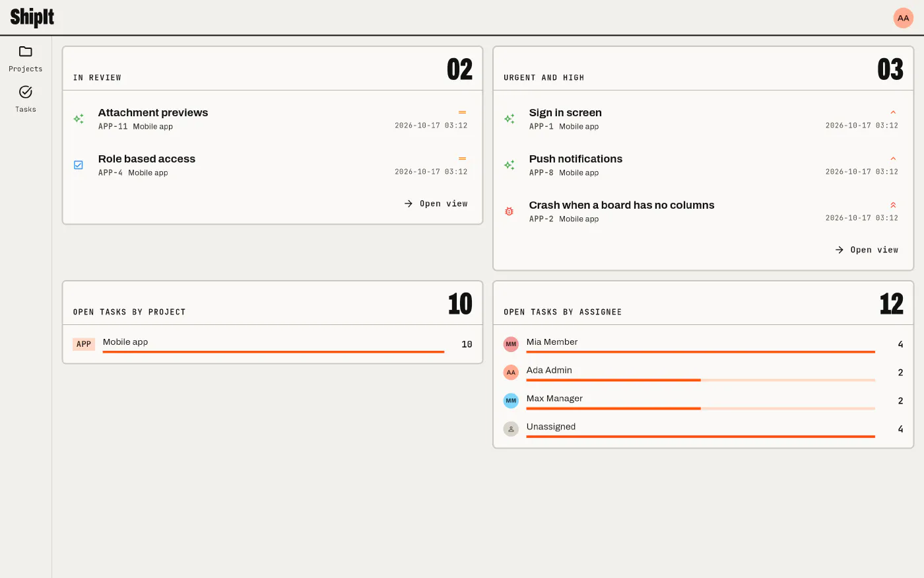The image size is (924, 578).
Task: Click medium priority icon on Attachment previews
Action: (462, 112)
